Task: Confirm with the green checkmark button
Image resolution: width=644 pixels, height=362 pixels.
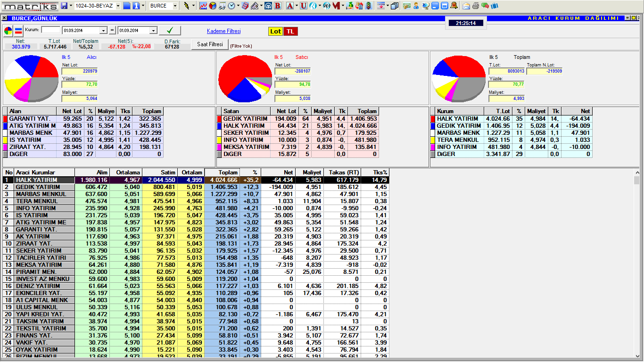Action: [x=170, y=31]
